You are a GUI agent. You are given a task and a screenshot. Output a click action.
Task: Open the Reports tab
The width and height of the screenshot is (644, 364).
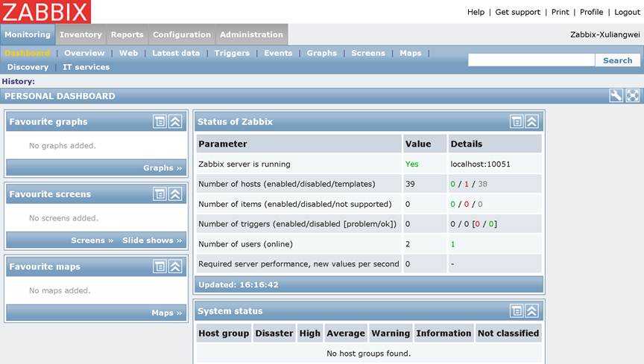point(127,34)
